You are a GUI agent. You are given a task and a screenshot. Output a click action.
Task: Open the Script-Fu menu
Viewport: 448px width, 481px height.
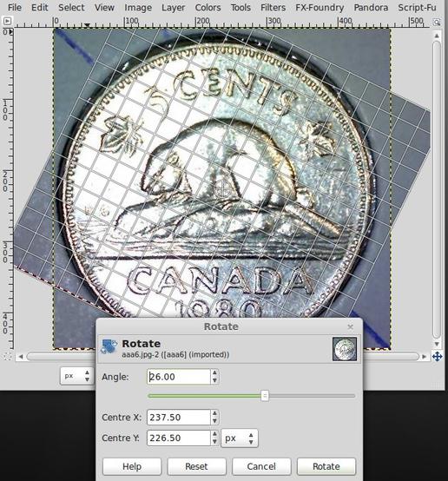(x=417, y=7)
